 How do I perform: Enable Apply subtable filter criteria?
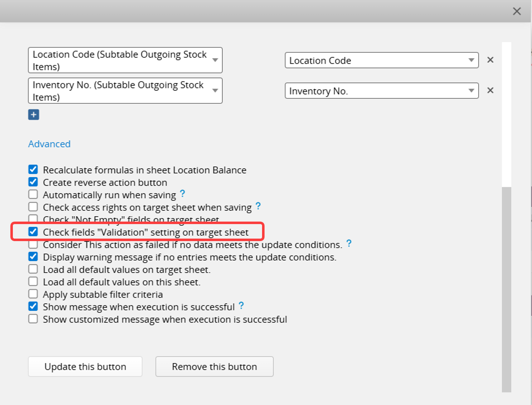pyautogui.click(x=33, y=294)
